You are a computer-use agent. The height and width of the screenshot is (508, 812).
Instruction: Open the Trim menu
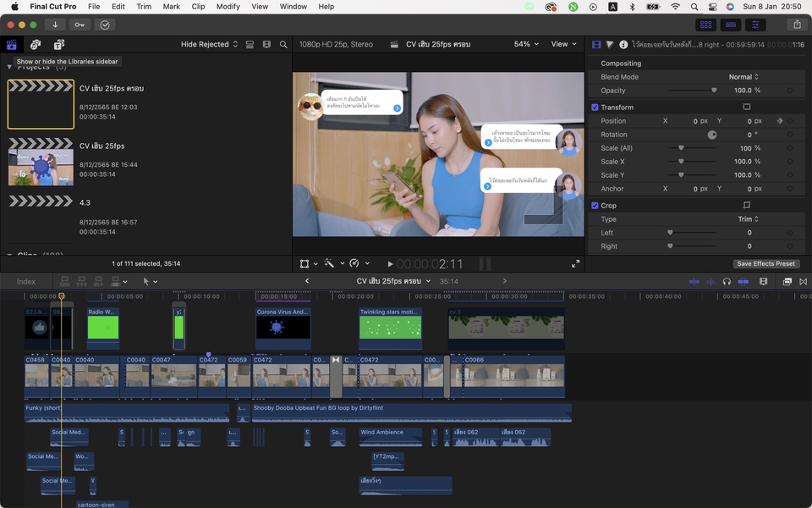pos(144,6)
